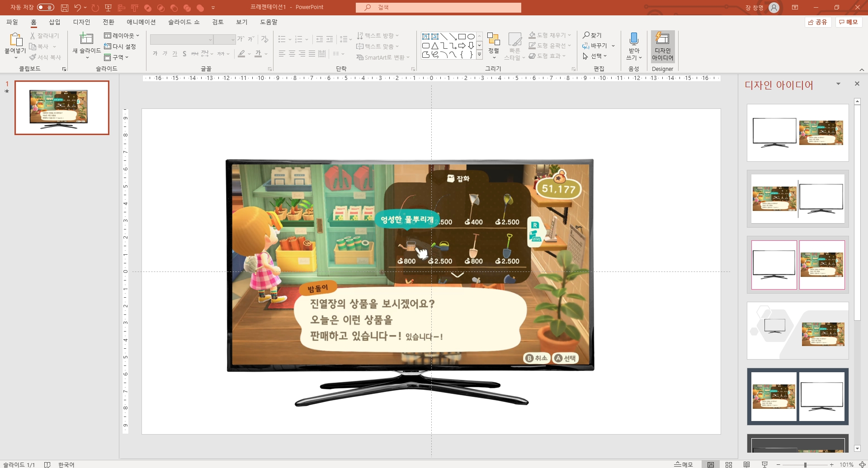Open the 도움말 tab
Viewport: 868px width, 468px height.
tap(269, 22)
